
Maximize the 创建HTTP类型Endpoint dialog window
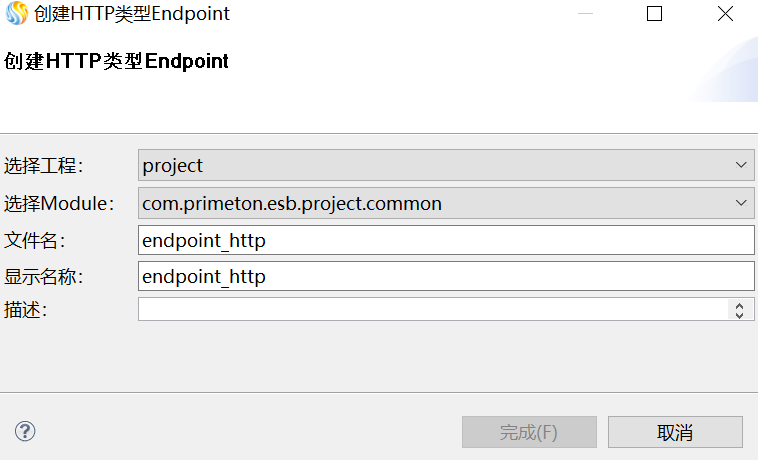point(655,14)
